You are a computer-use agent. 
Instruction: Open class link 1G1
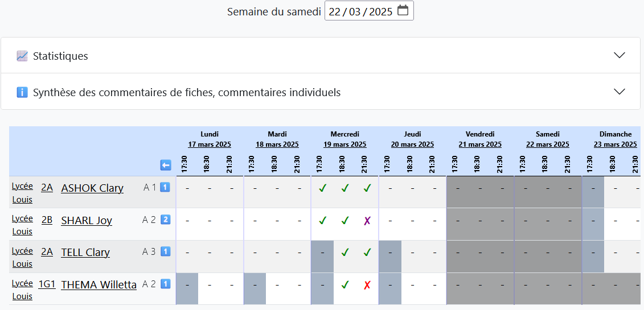[x=47, y=284]
